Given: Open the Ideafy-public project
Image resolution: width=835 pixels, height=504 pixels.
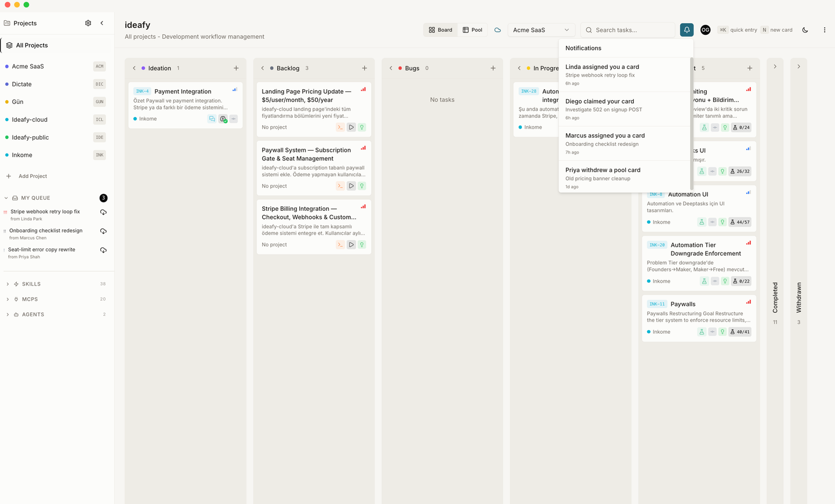Looking at the screenshot, I should click(56, 137).
